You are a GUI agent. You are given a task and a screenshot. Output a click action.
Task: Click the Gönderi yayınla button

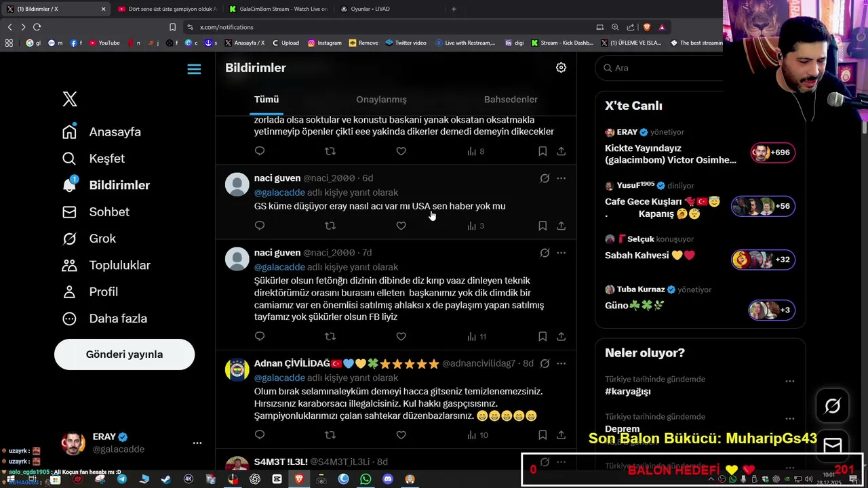124,354
